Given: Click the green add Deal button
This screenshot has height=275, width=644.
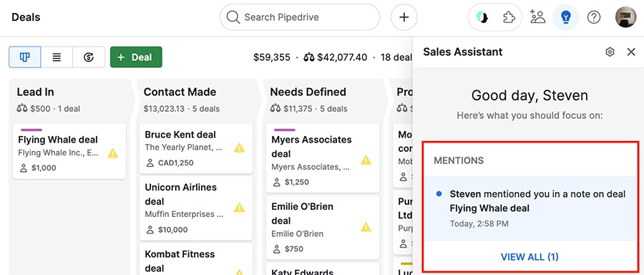Looking at the screenshot, I should (136, 57).
